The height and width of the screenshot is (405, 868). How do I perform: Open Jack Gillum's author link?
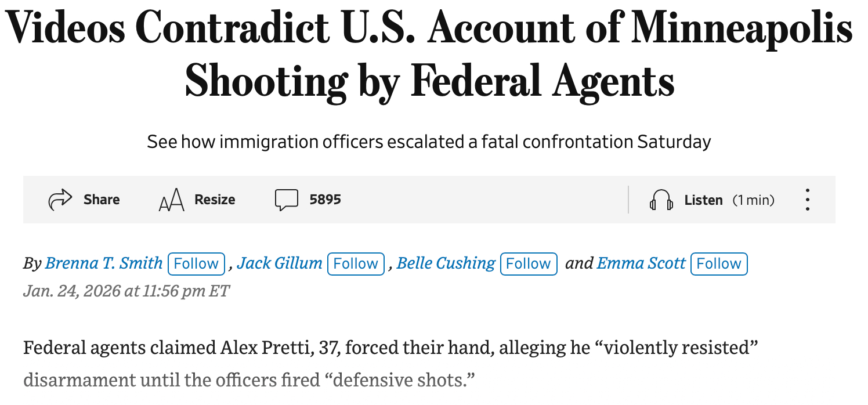coord(280,263)
